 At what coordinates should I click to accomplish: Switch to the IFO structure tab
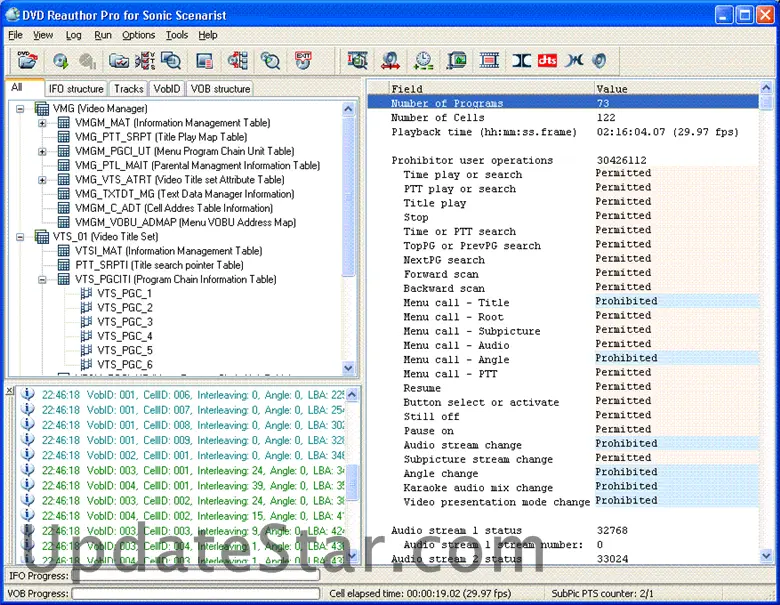[x=76, y=89]
